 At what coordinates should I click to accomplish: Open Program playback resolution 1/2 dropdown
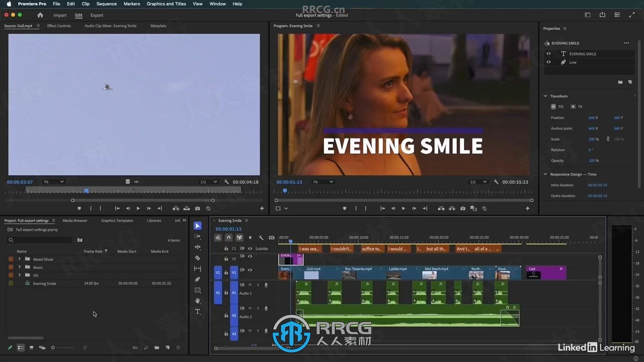(477, 182)
